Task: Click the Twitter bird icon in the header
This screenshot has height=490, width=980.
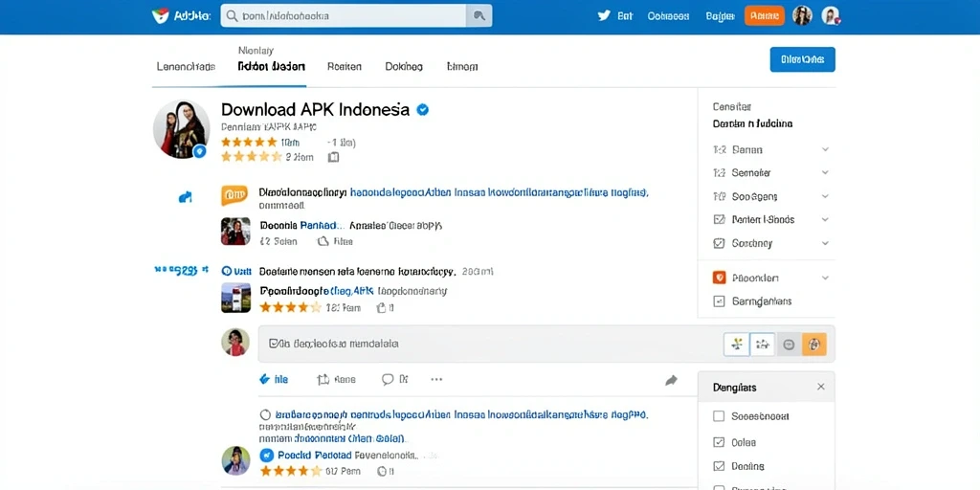Action: tap(604, 16)
